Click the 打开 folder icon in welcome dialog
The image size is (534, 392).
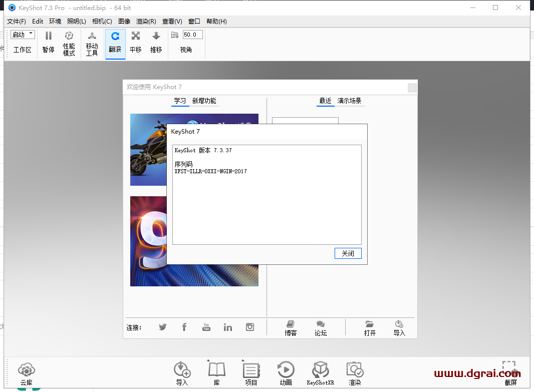click(370, 325)
